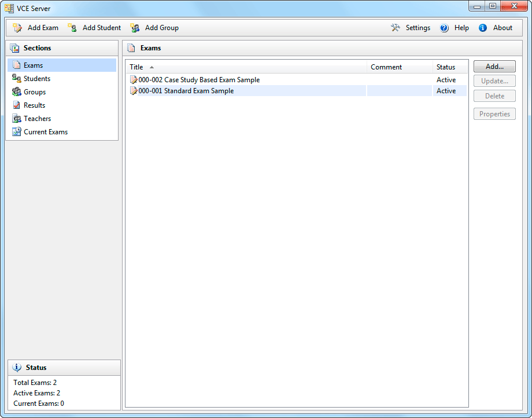Open About from the toolbar label

[503, 28]
